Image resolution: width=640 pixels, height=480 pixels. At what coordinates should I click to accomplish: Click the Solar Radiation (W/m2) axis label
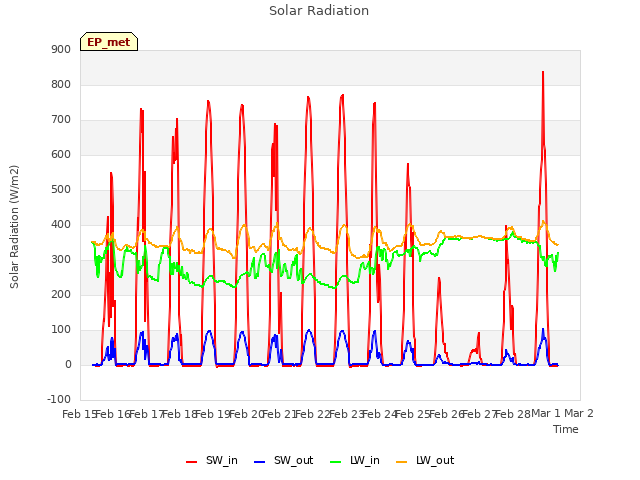click(14, 227)
